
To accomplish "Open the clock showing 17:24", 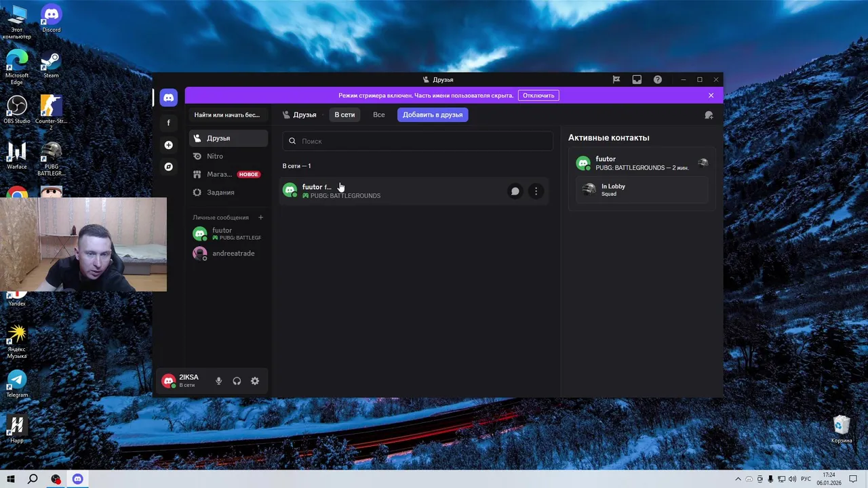I will (829, 479).
